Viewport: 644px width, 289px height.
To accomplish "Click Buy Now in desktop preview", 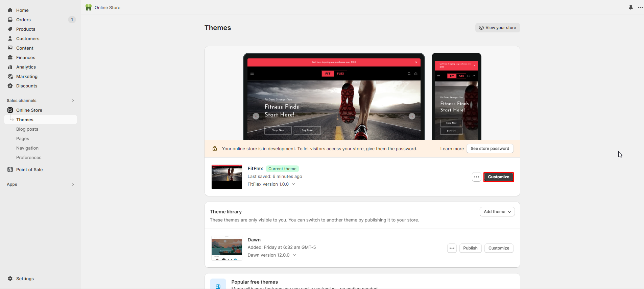I will (307, 130).
